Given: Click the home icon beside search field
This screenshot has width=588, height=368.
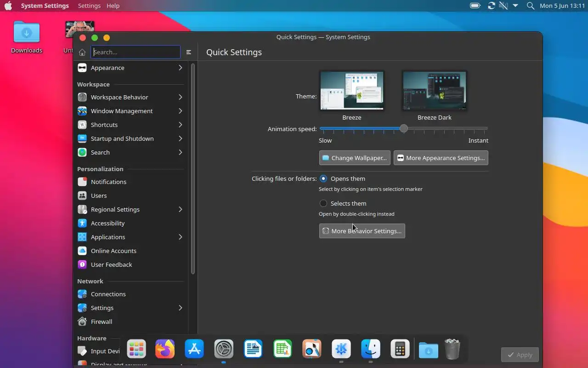Looking at the screenshot, I should [82, 52].
